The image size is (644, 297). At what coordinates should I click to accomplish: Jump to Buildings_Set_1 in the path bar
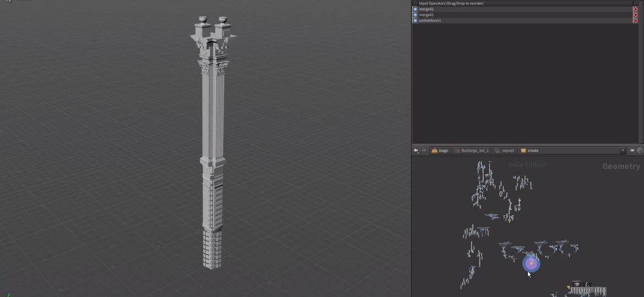pos(472,151)
